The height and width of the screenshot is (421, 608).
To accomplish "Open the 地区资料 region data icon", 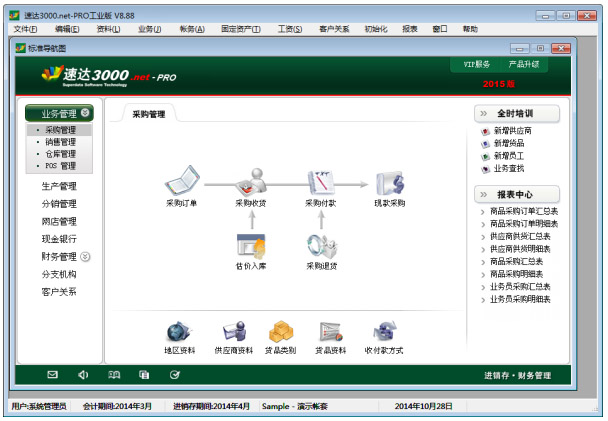I will coord(179,332).
